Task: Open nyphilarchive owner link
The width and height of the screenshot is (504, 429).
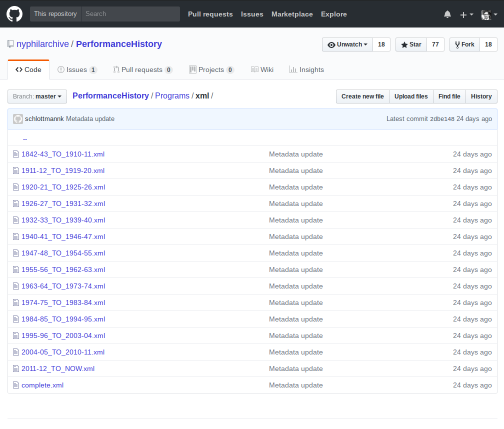Action: [43, 44]
